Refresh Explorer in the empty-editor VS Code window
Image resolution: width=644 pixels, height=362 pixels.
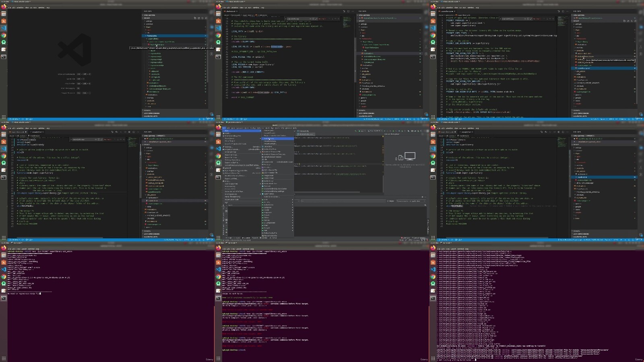(202, 18)
